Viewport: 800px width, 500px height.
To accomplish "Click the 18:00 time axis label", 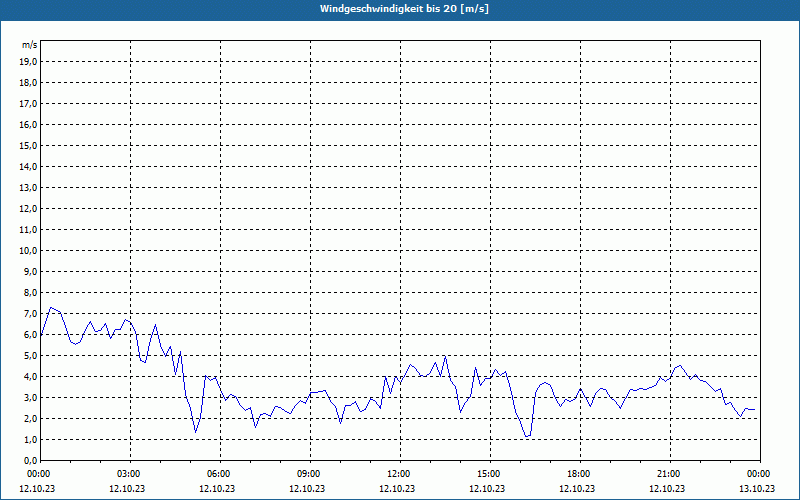I will 580,474.
